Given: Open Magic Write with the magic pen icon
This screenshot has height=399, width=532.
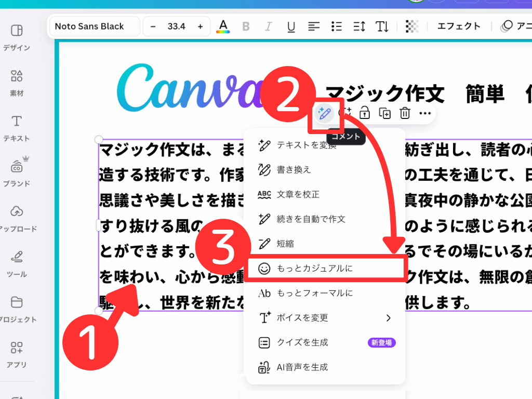Looking at the screenshot, I should click(324, 113).
